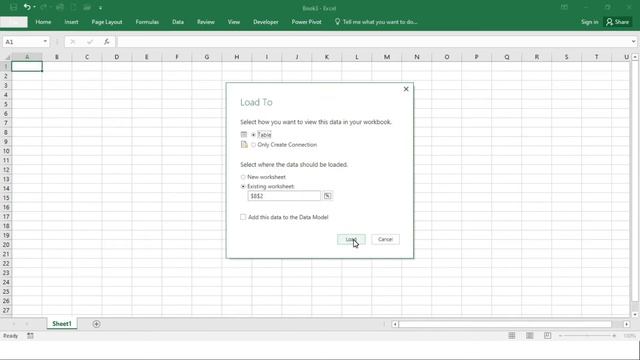640x360 pixels.
Task: Choose Only Create Connection option
Action: click(x=253, y=145)
